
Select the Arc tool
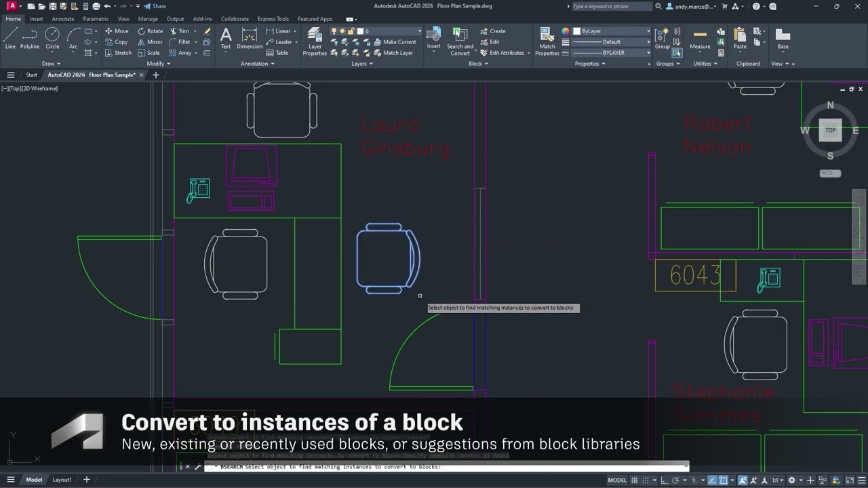click(x=73, y=38)
